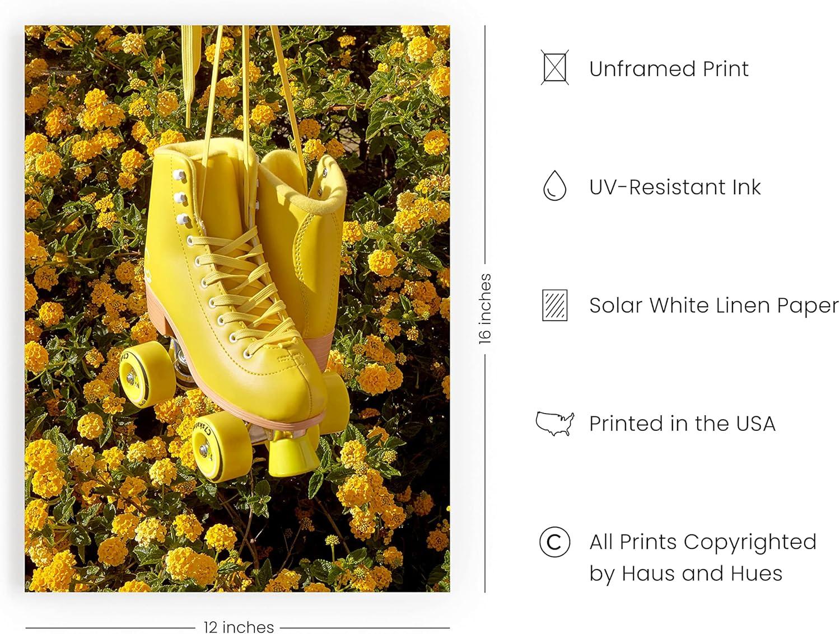This screenshot has height=634, width=840.
Task: Click the vertical height dimension line
Action: pos(485,308)
